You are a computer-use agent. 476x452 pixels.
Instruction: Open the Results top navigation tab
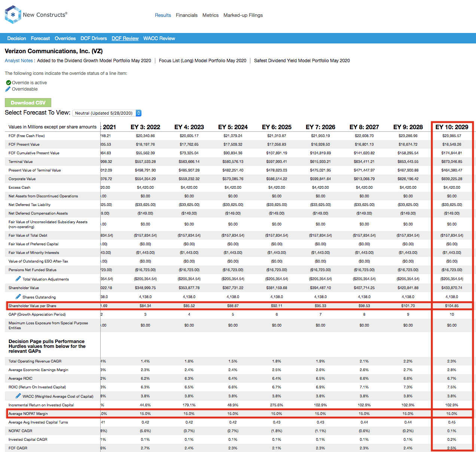tap(163, 15)
